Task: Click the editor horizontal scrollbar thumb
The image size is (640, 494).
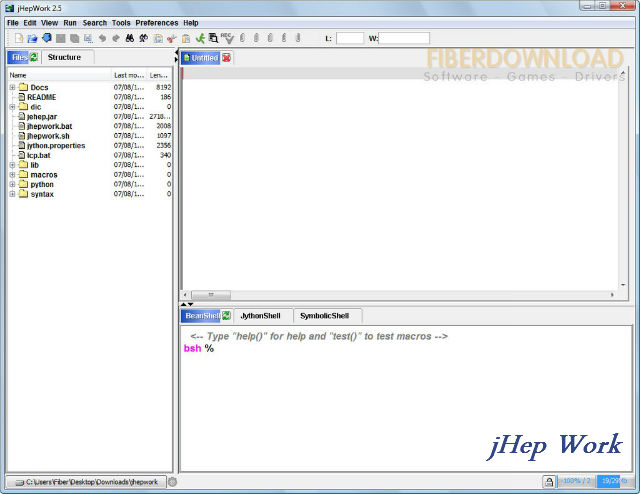Action: [211, 294]
